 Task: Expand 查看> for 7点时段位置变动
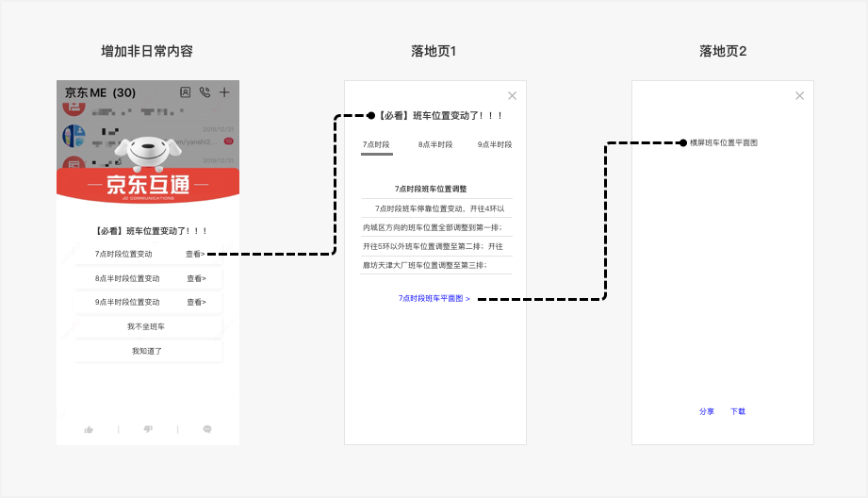195,255
